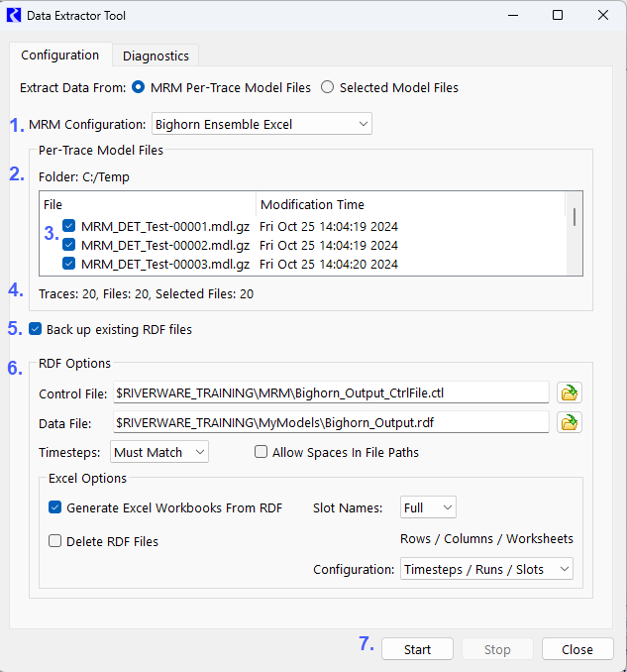
Task: Uncheck MRM_DET_Test-00001.mdl.gz file
Action: click(x=68, y=226)
